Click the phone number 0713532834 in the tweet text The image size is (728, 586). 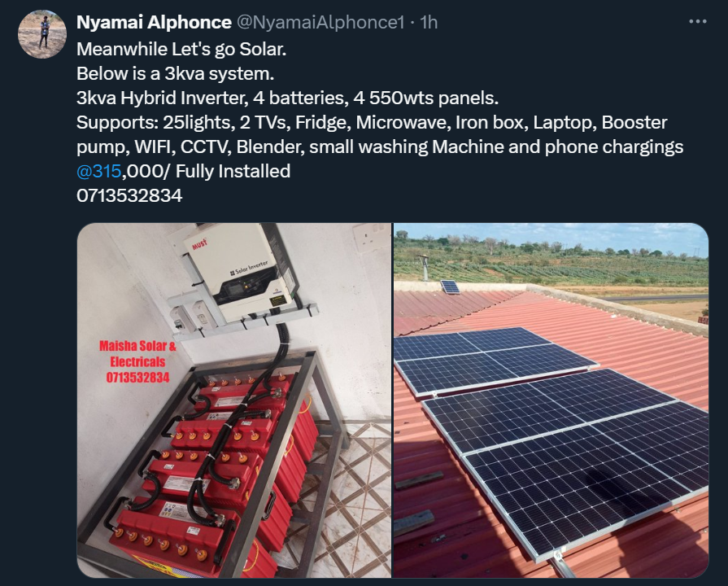click(x=129, y=195)
